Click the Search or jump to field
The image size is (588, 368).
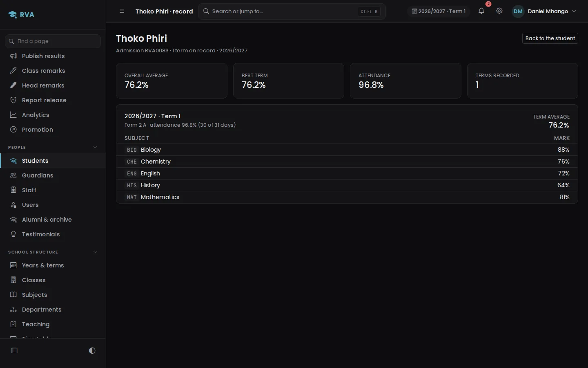point(292,11)
